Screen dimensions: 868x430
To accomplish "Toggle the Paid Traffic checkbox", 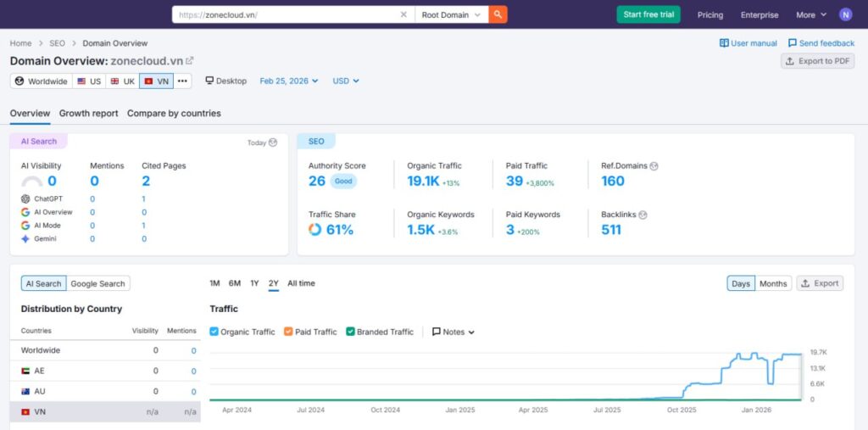I will click(288, 332).
